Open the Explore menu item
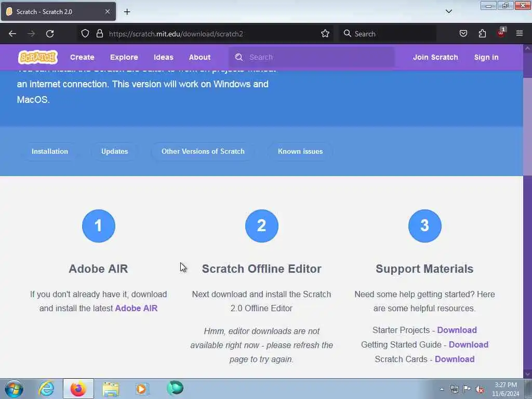Image resolution: width=532 pixels, height=399 pixels. point(124,57)
